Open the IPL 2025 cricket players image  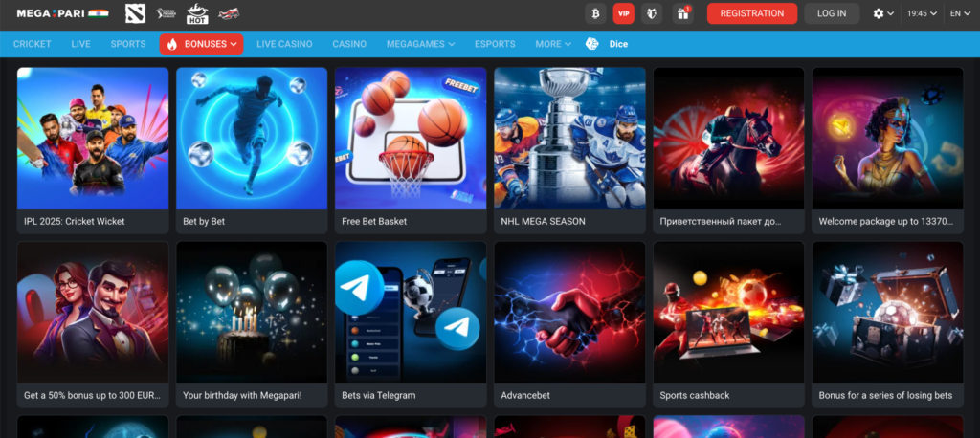pos(93,138)
